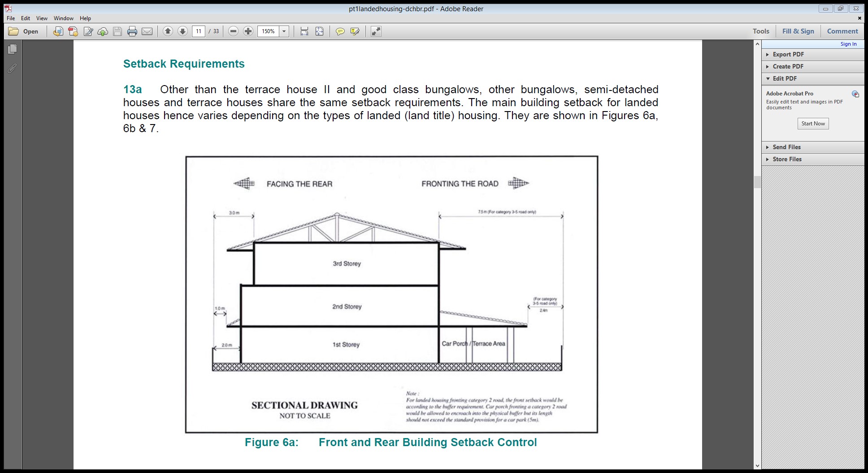868x473 pixels.
Task: Toggle fit width view mode
Action: (304, 31)
